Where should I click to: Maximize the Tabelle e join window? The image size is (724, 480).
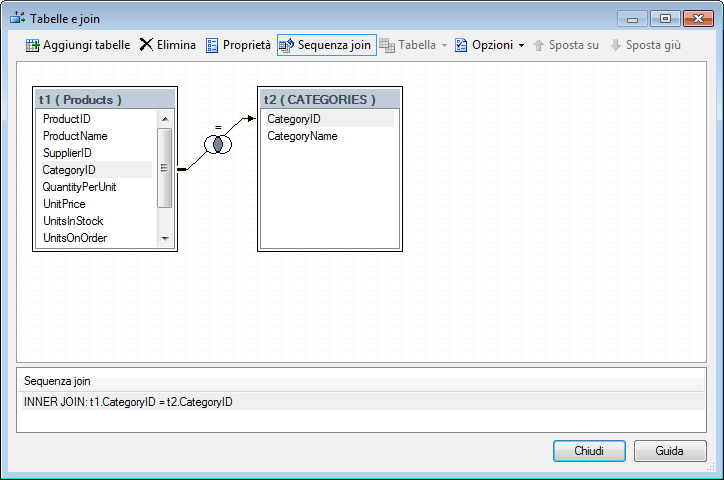click(665, 19)
